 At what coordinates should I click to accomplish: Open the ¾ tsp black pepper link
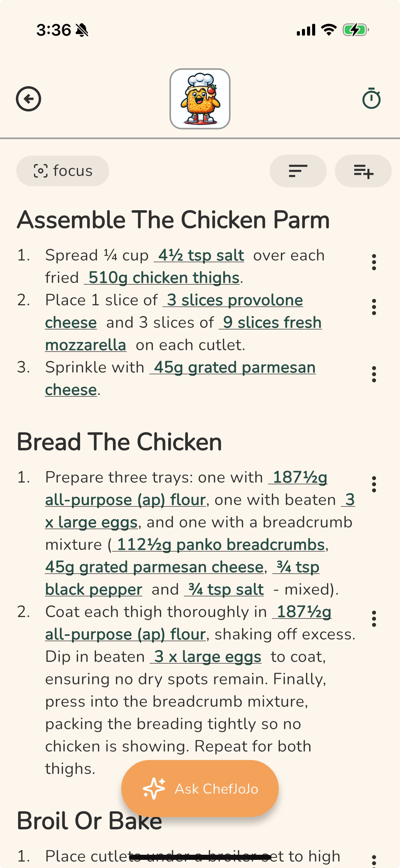93,590
